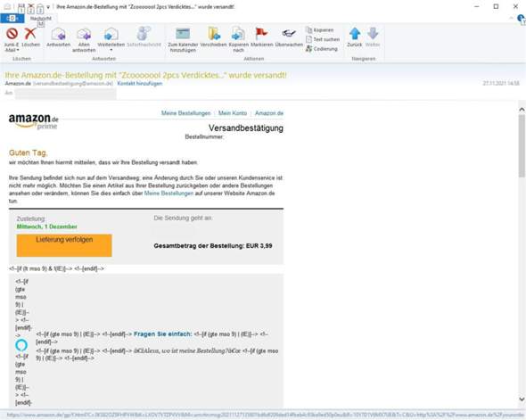Add email to calendar (Zum Kalender hinzufügen)
The image size is (526, 420).
click(183, 40)
